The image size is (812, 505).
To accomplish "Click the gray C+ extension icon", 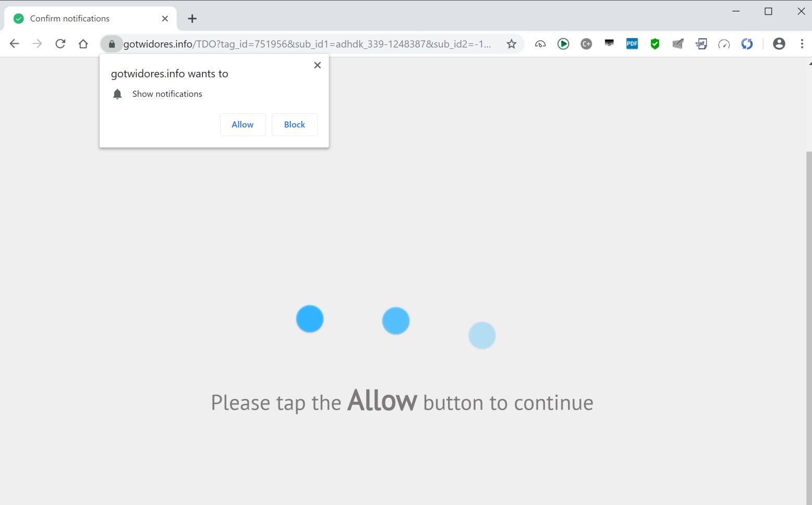I will tap(586, 44).
